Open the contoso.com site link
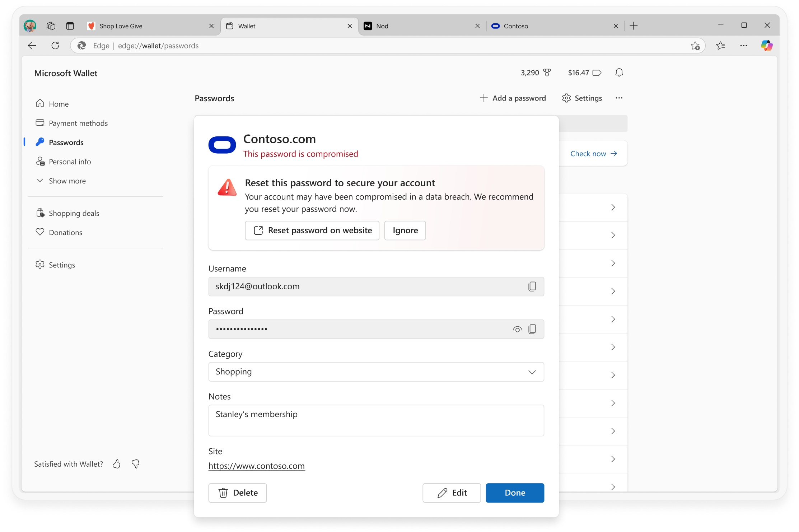This screenshot has height=532, width=799. (x=256, y=466)
